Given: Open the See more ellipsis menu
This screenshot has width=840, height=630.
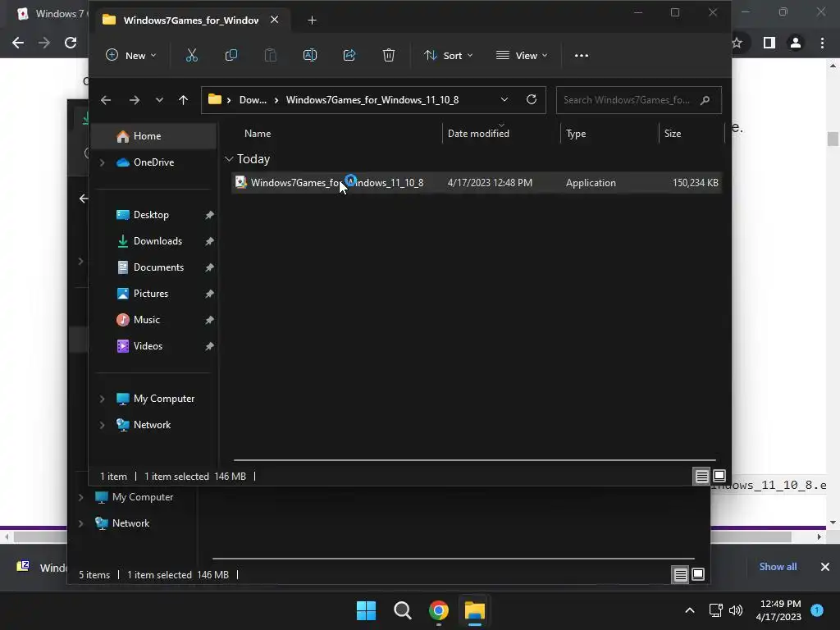Looking at the screenshot, I should (x=582, y=55).
